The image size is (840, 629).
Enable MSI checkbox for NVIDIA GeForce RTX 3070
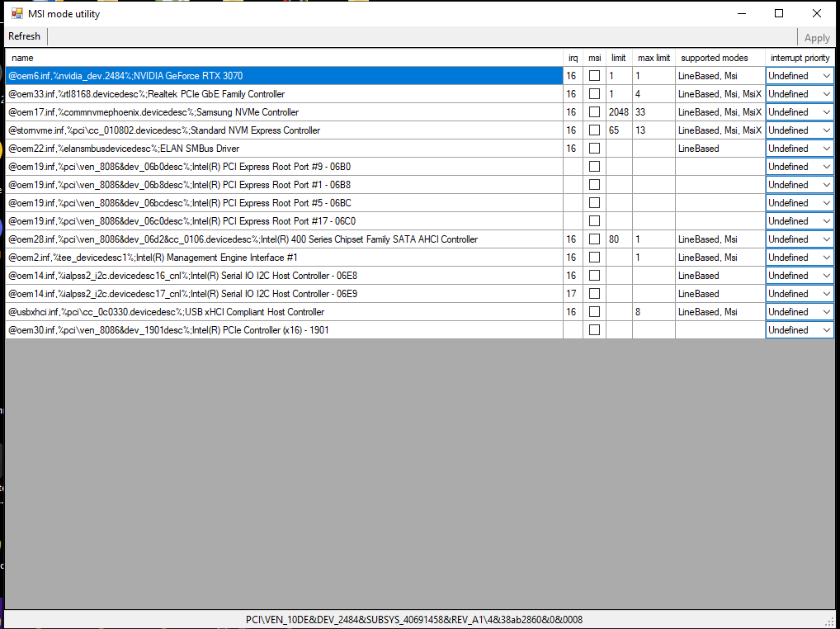click(594, 76)
